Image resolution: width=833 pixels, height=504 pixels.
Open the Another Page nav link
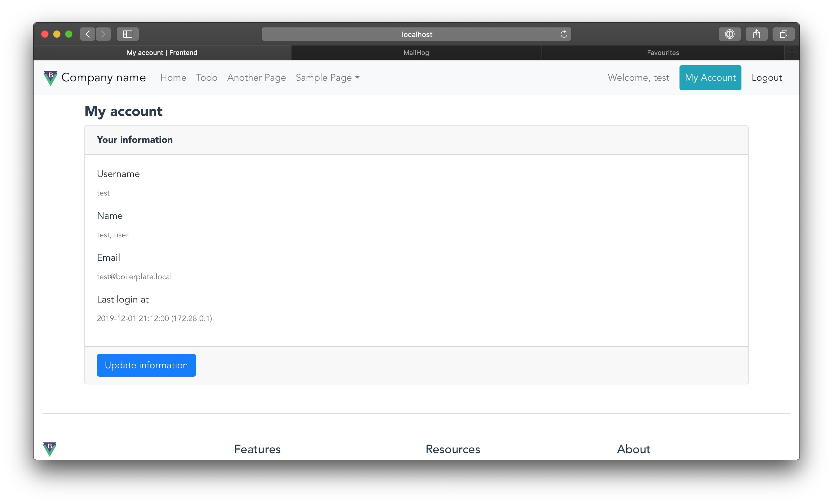click(x=256, y=78)
